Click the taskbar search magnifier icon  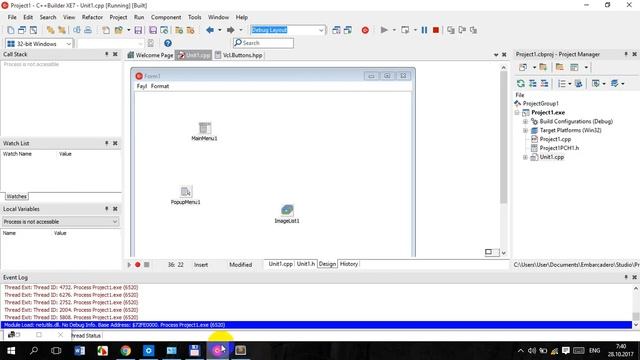[34, 351]
